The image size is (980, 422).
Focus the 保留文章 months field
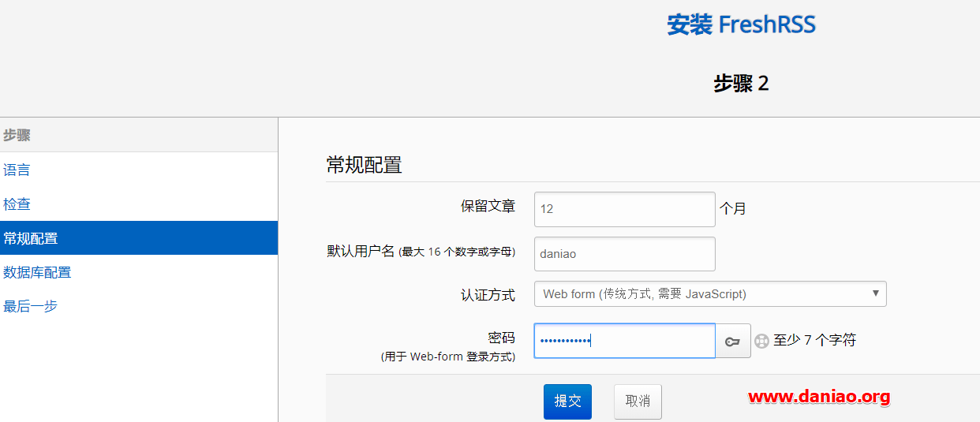pyautogui.click(x=624, y=209)
